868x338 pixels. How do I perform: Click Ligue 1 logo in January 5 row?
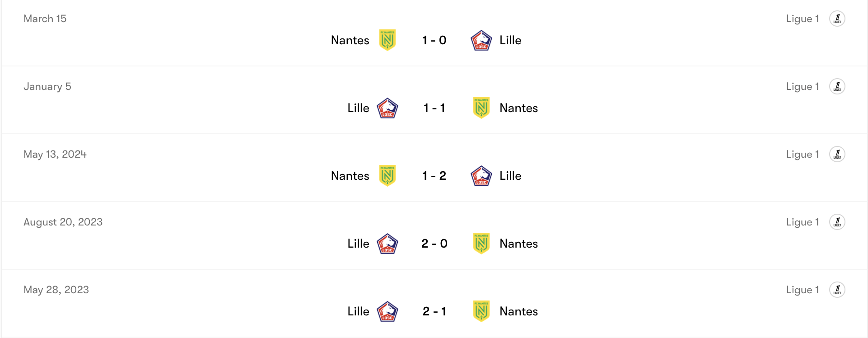pos(837,86)
